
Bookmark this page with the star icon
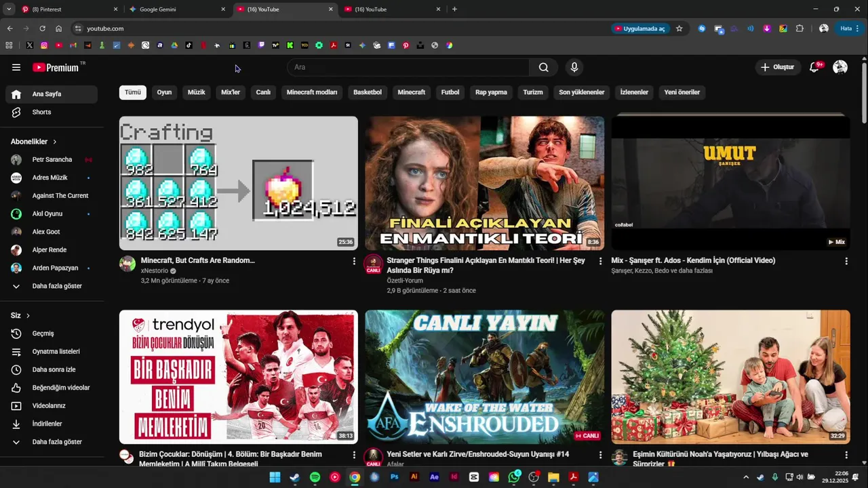[679, 28]
